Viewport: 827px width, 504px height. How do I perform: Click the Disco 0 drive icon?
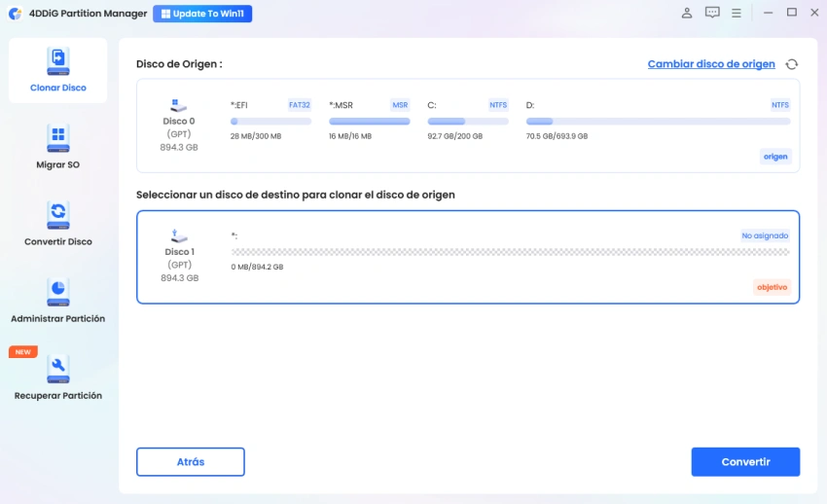click(178, 105)
